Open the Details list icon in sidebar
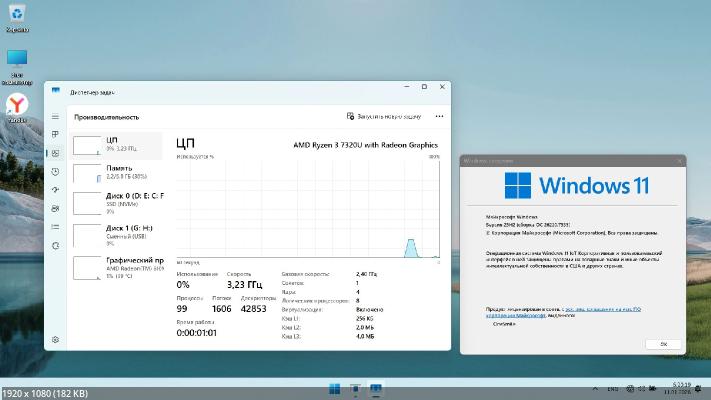This screenshot has width=711, height=400. pyautogui.click(x=56, y=226)
